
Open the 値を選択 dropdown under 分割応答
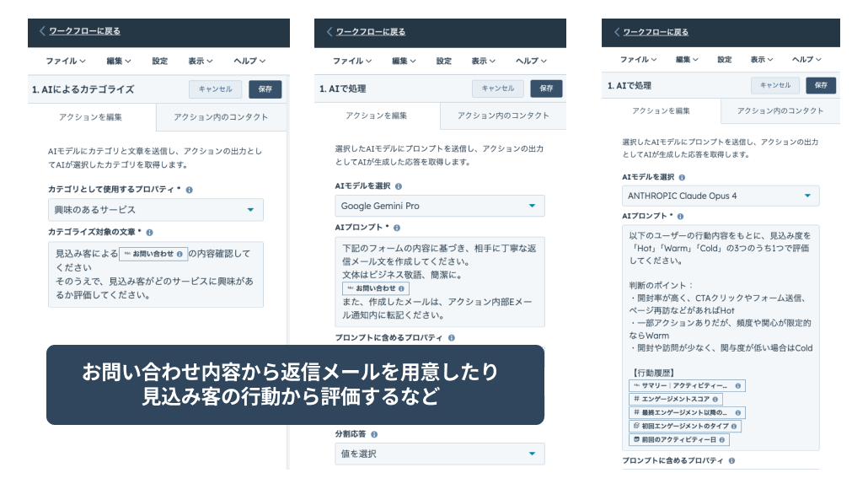point(439,454)
